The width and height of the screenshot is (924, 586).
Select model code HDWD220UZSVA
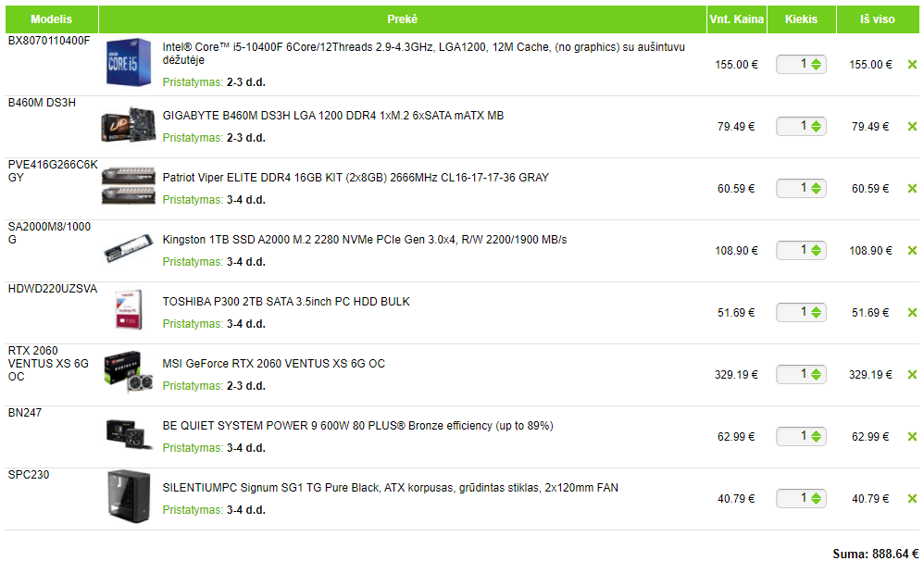coord(53,289)
